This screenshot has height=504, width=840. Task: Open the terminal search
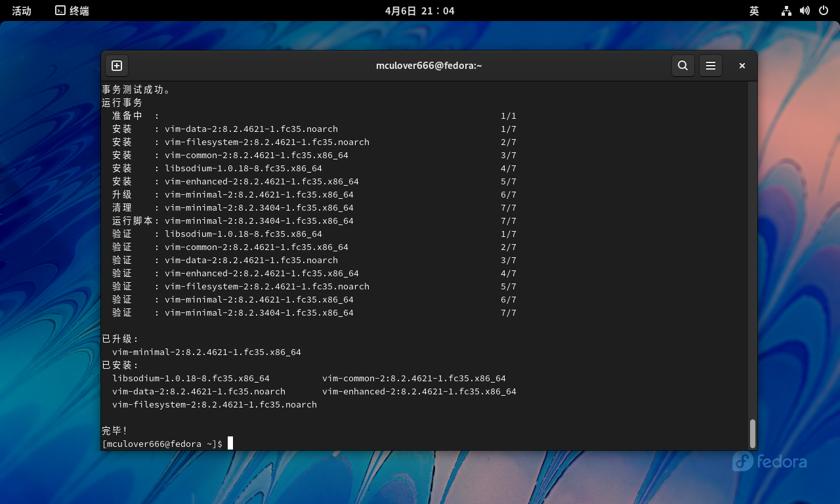coord(682,66)
